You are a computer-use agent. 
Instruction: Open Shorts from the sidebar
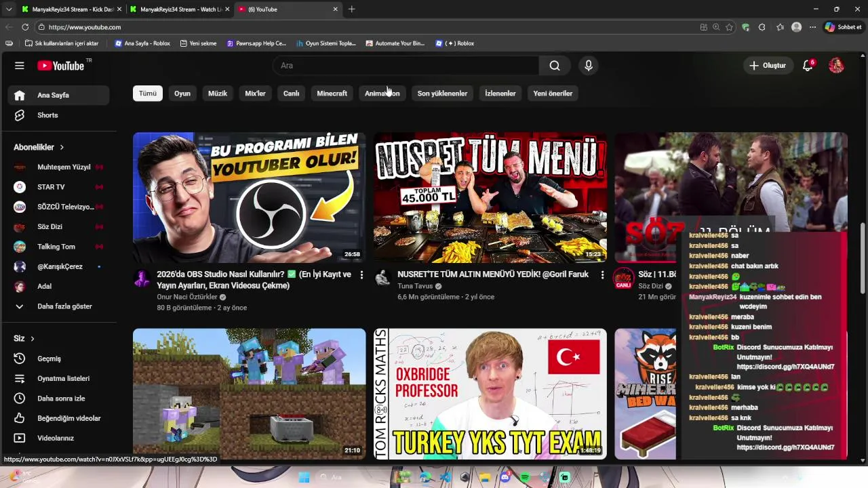(58, 115)
